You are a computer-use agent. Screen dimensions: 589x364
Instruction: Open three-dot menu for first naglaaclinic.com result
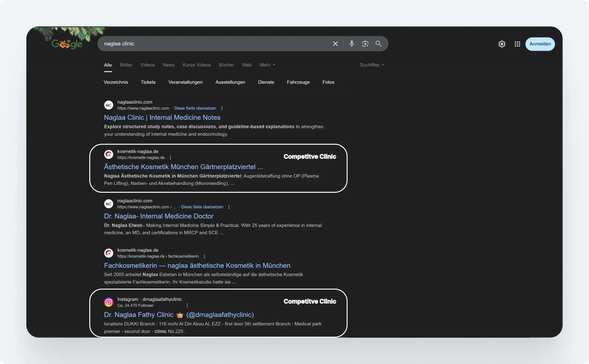click(x=222, y=108)
